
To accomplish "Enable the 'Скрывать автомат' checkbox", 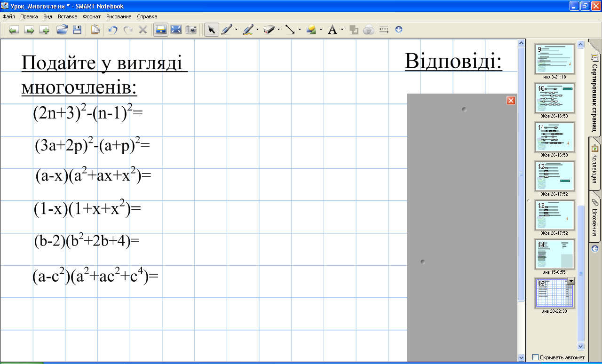I will [535, 357].
